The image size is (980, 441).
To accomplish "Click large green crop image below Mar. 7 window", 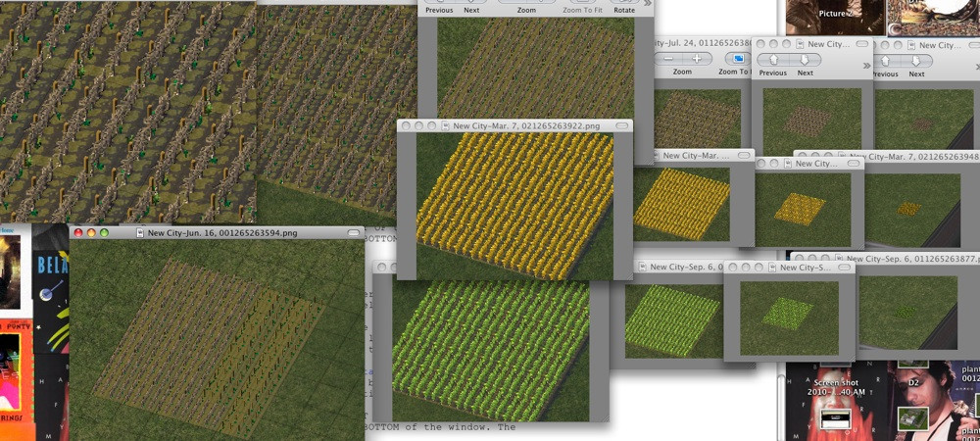I will coord(491,350).
